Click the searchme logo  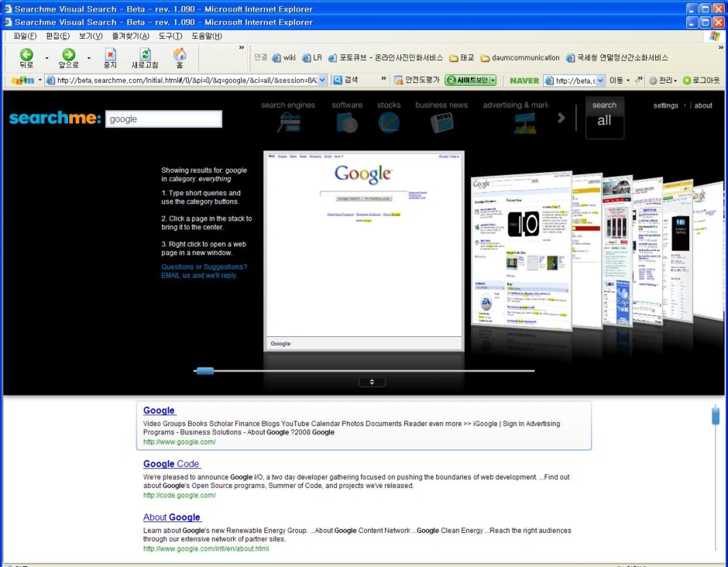point(55,118)
